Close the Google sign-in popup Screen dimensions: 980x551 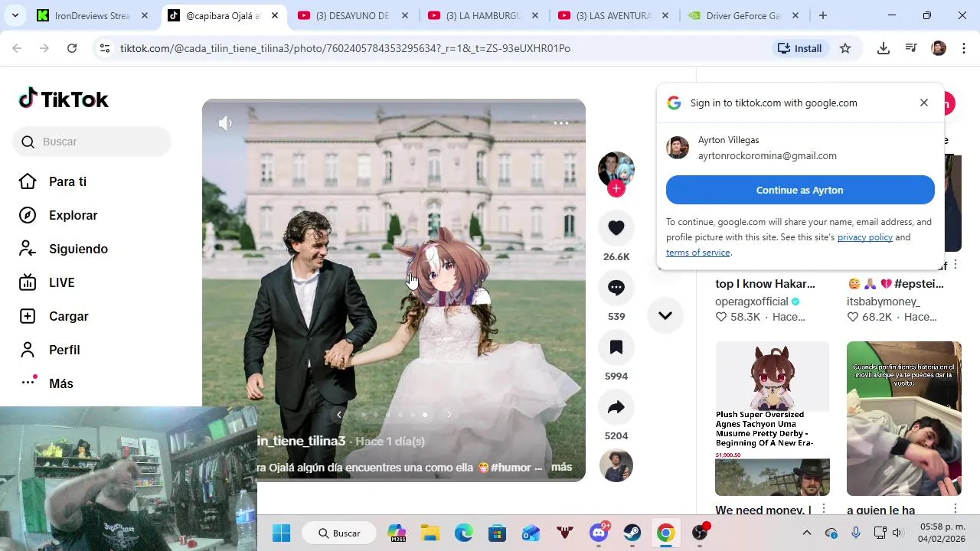point(924,103)
